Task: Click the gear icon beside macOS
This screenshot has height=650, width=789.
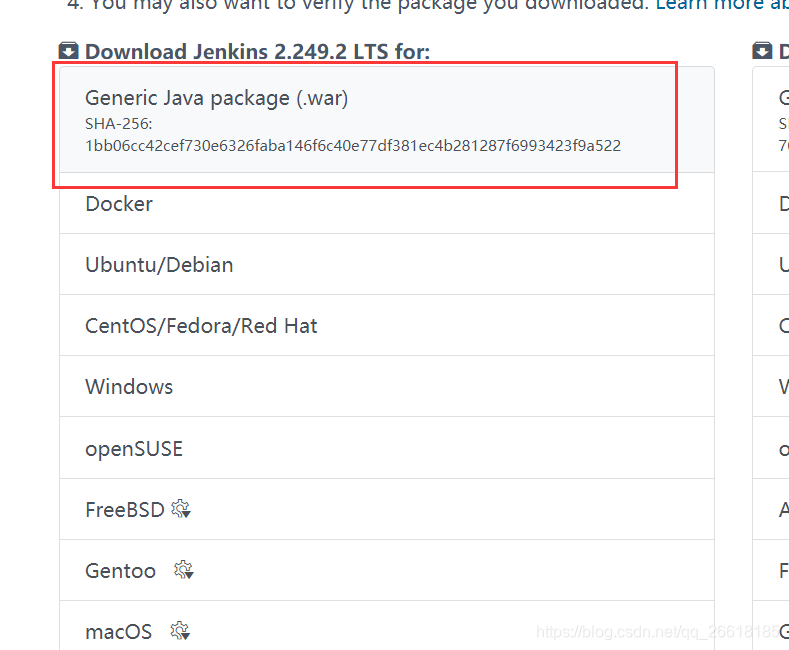Action: tap(180, 631)
